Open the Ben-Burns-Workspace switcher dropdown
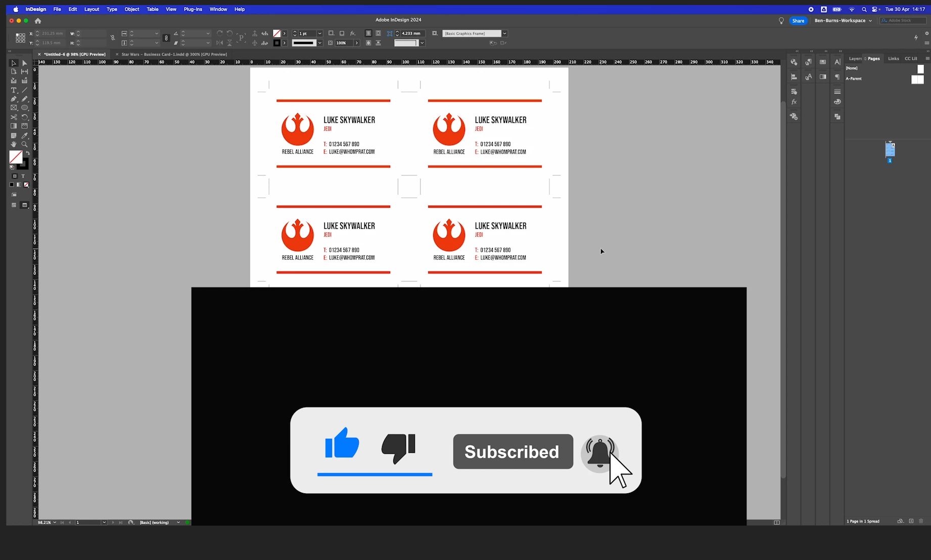Screen dimensions: 931x560 click(844, 21)
